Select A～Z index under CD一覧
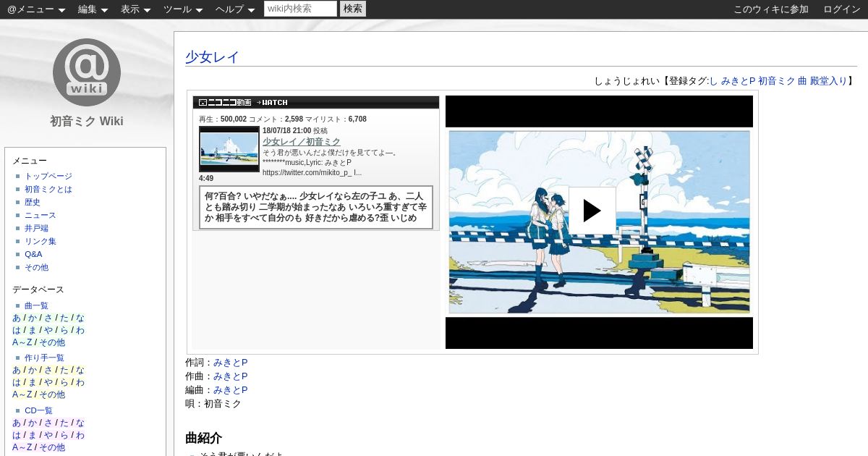868x456 pixels. click(22, 447)
